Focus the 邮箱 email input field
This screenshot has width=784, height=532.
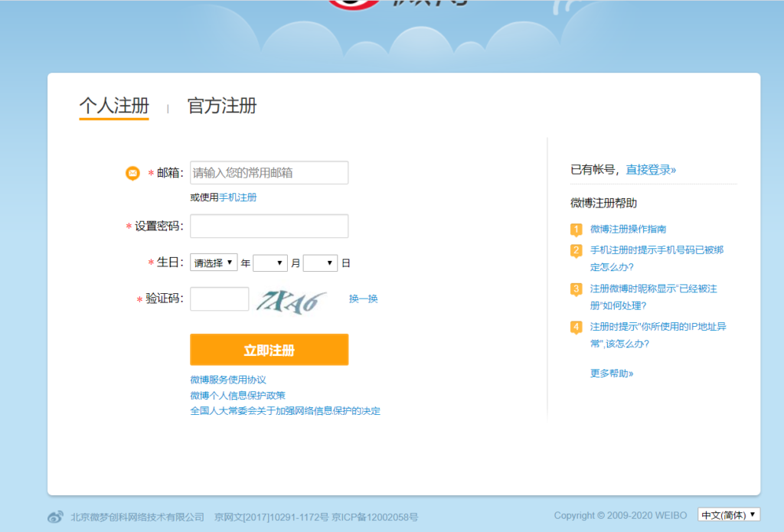[x=269, y=172]
